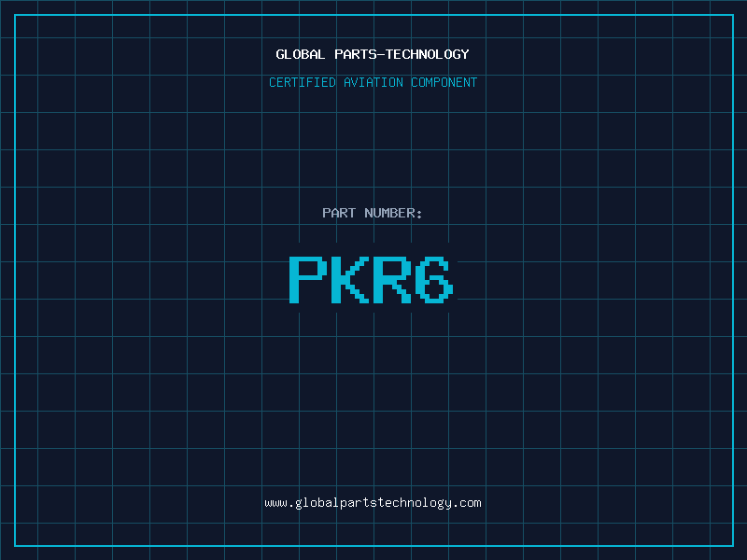
Task: Click the word AVIATION in the subtitle
Action: pyautogui.click(x=373, y=82)
